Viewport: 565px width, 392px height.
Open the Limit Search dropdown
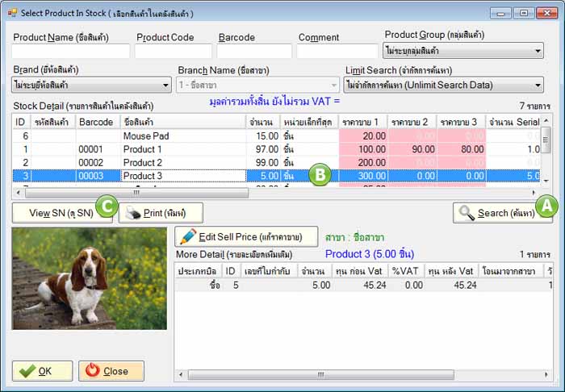click(443, 85)
